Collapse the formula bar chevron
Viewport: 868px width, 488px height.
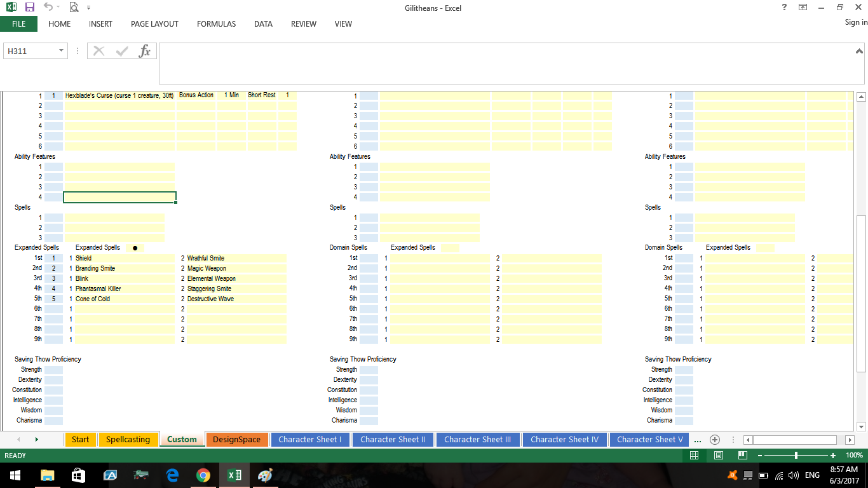[x=860, y=51]
